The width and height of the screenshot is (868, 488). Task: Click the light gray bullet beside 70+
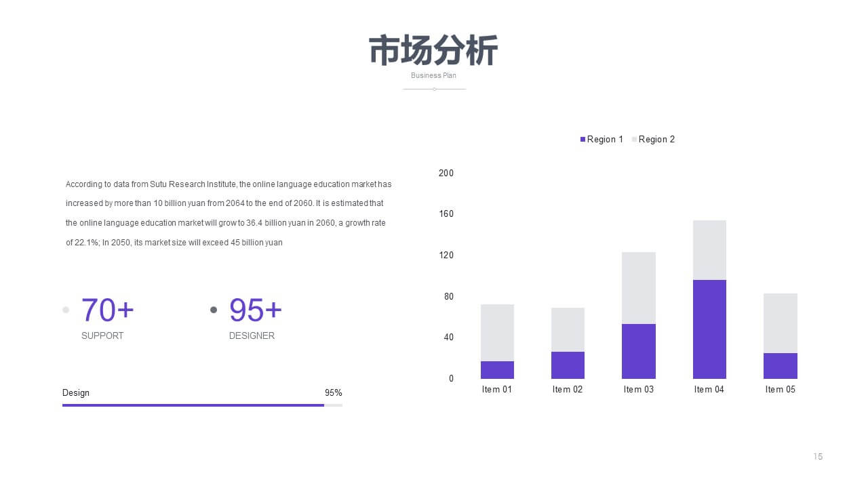(66, 310)
